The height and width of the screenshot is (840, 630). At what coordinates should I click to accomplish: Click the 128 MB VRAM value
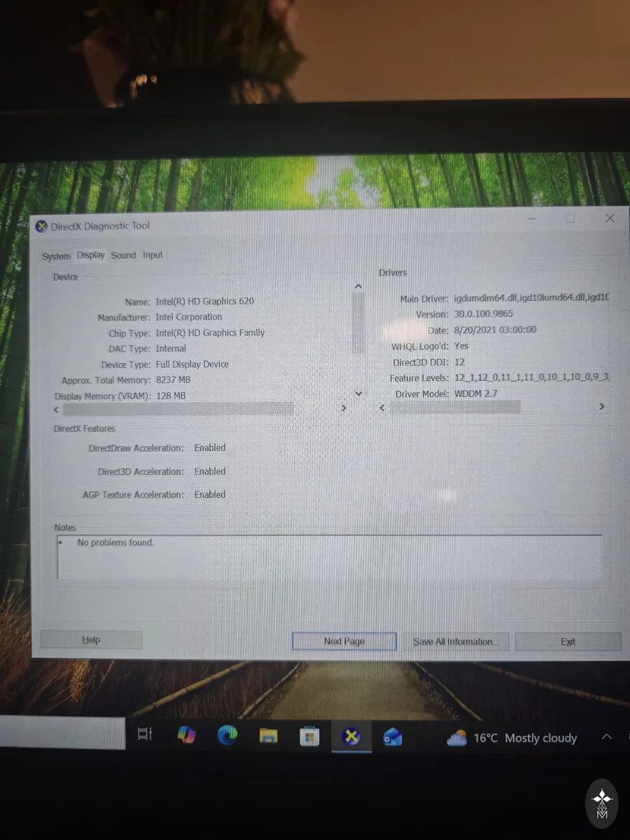[x=170, y=396]
